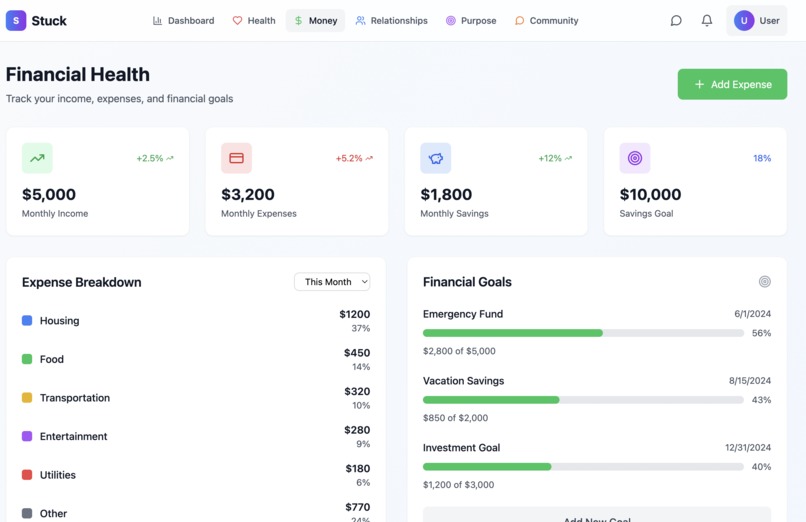Click the Investment Goal title

click(x=462, y=448)
